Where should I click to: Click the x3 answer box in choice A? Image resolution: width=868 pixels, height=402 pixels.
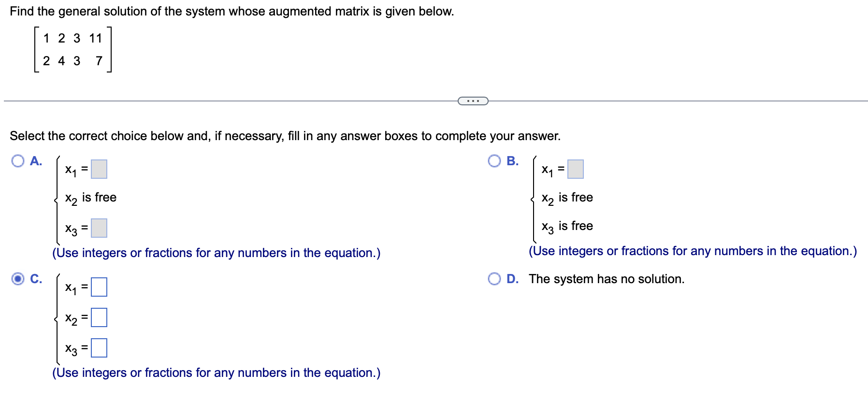point(99,228)
